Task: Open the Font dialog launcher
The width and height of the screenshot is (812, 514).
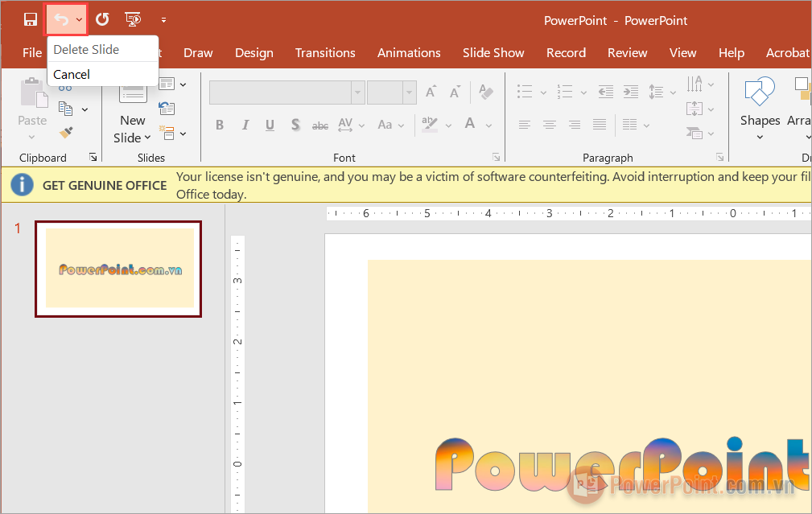Action: tap(496, 157)
